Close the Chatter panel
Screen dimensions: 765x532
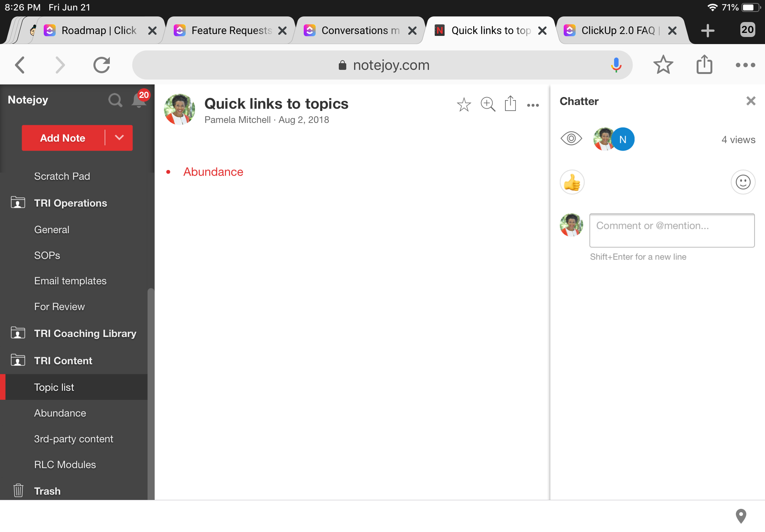751,101
